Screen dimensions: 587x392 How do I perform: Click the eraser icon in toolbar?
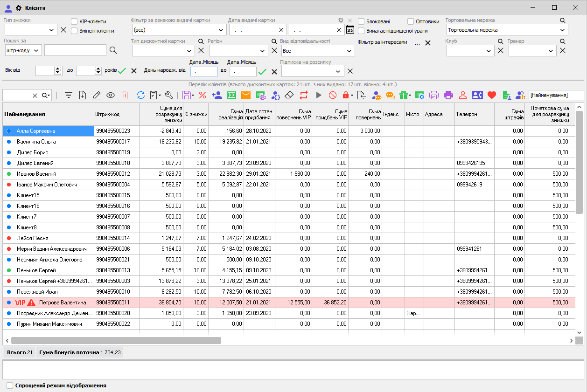(289, 95)
